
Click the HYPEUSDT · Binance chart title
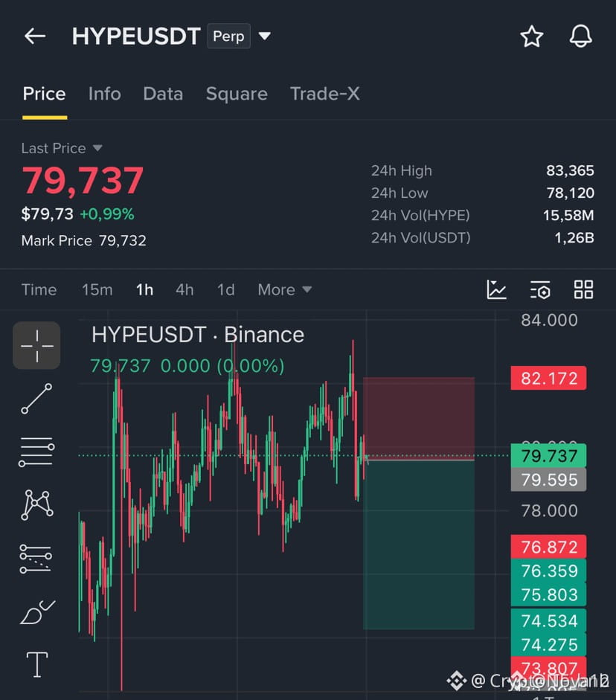click(198, 335)
